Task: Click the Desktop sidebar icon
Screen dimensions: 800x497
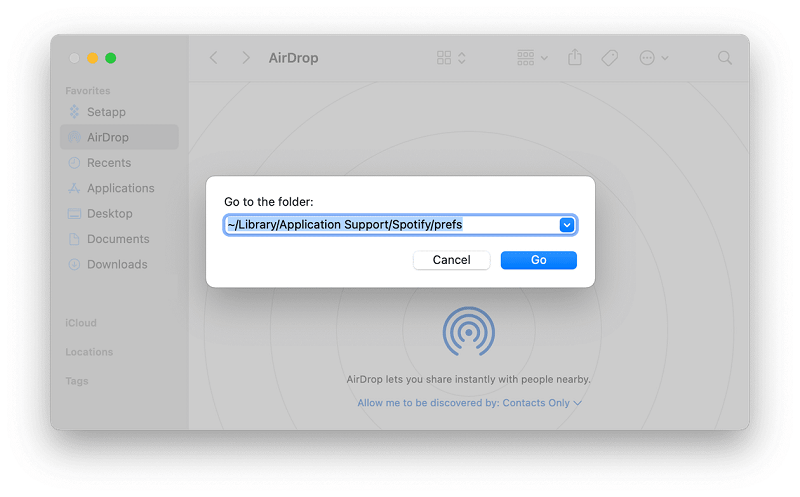Action: click(x=74, y=213)
